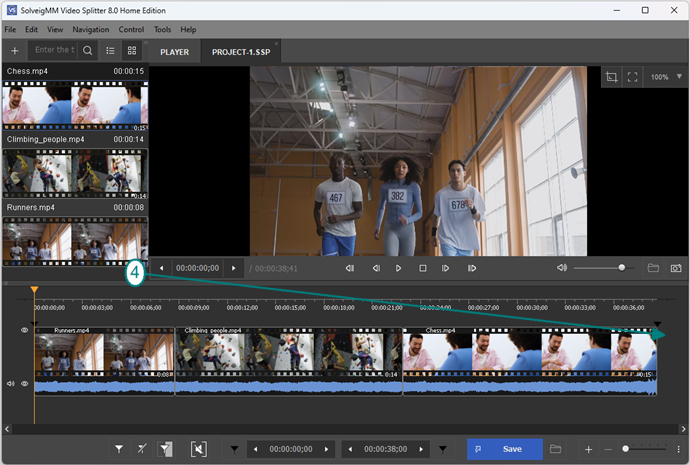This screenshot has height=465, width=690.
Task: Toggle video track visibility eye icon
Action: [x=25, y=330]
